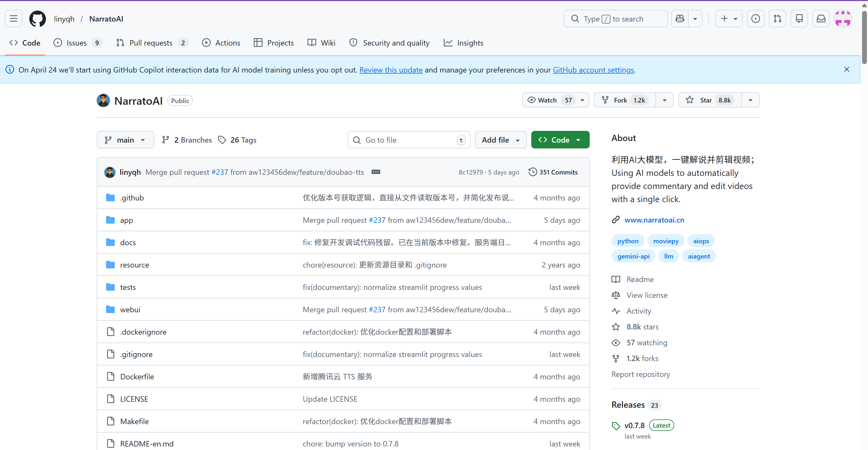
Task: Dismiss the Copilot data notice banner
Action: 846,70
